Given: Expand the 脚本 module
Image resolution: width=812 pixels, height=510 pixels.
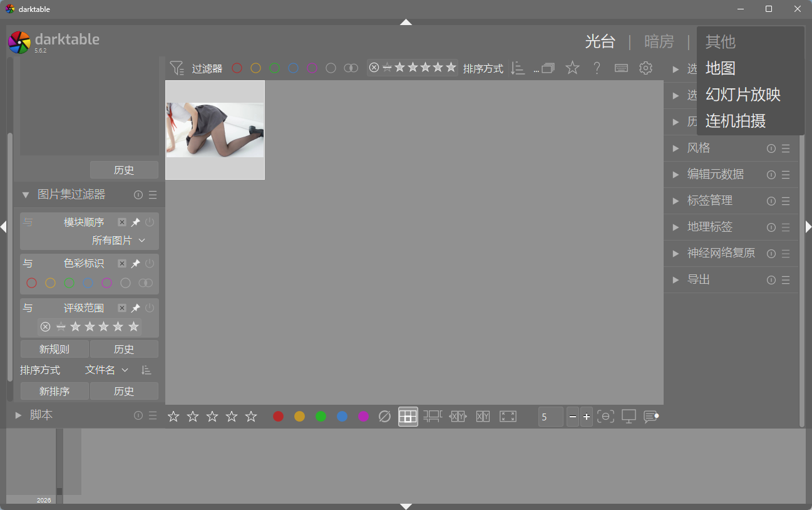Looking at the screenshot, I should (18, 415).
